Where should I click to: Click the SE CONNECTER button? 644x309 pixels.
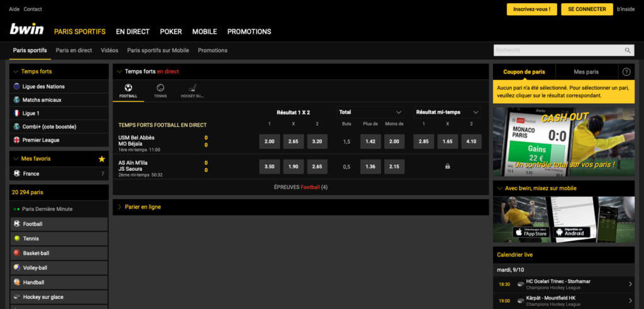click(587, 9)
